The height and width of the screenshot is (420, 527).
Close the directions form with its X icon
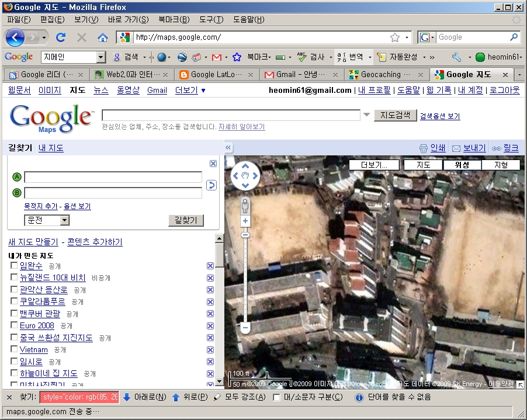[x=213, y=164]
